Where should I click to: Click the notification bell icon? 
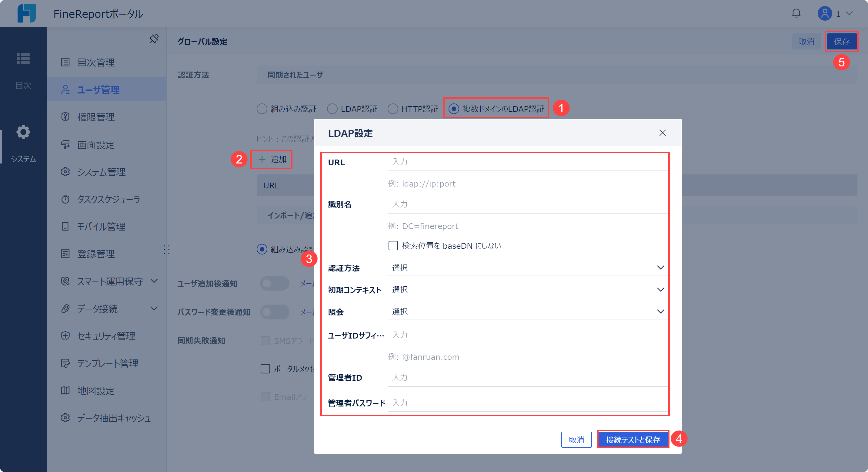pos(796,13)
